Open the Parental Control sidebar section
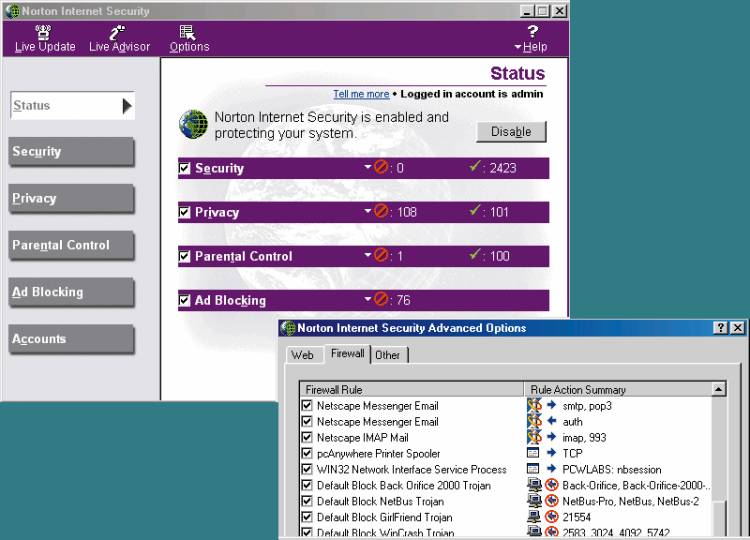 click(71, 245)
